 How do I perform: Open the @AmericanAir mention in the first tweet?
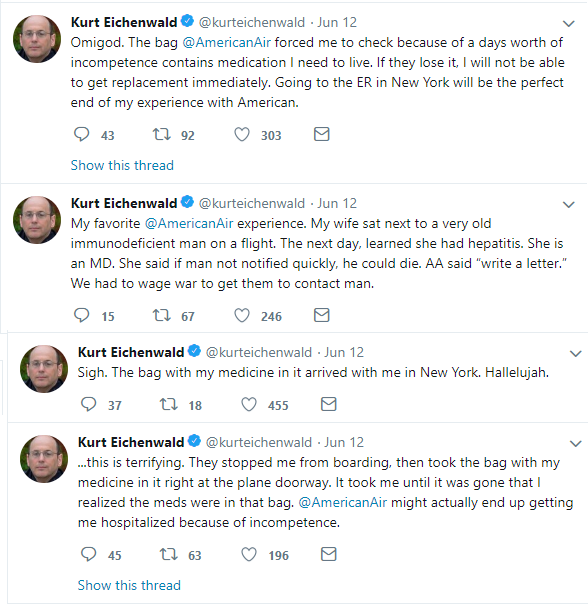point(227,42)
